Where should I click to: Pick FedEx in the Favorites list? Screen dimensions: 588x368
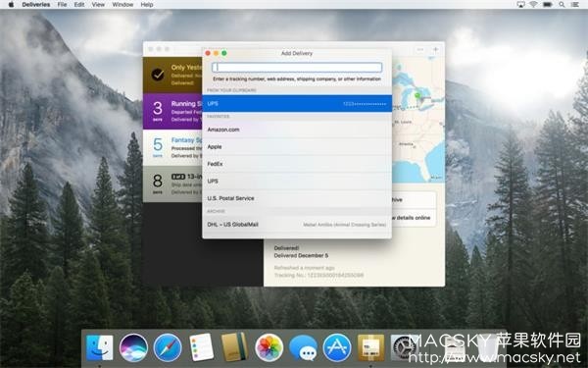point(297,164)
